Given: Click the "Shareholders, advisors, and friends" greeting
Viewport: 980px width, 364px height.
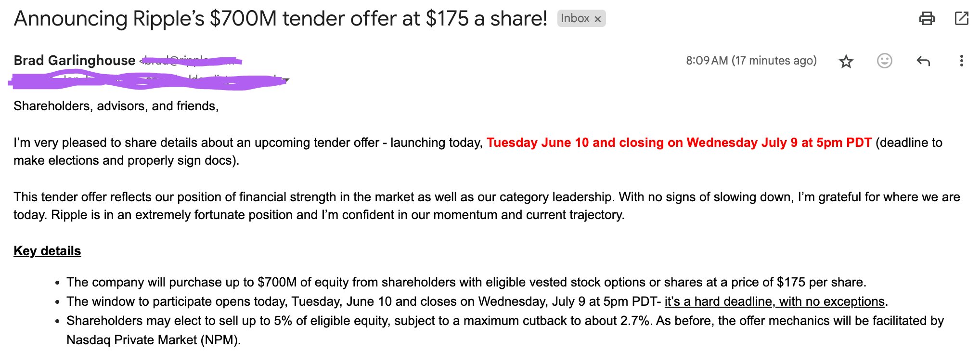Looking at the screenshot, I should (x=116, y=106).
